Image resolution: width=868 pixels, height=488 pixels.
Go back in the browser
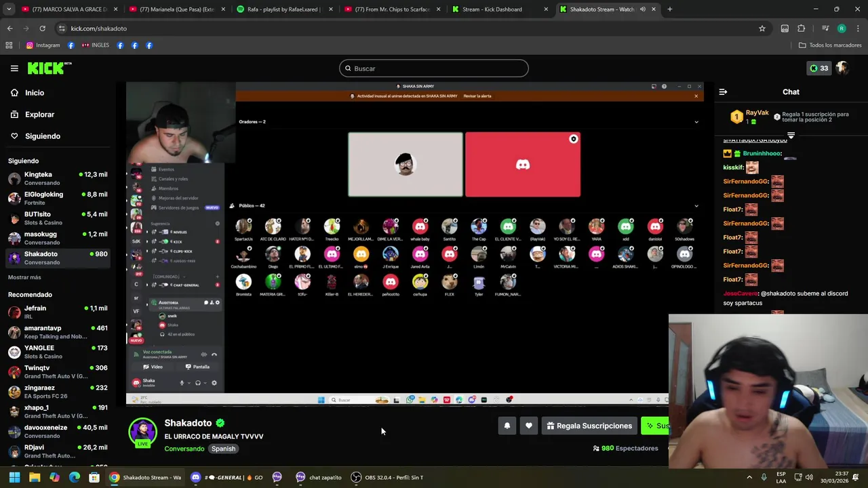(9, 28)
